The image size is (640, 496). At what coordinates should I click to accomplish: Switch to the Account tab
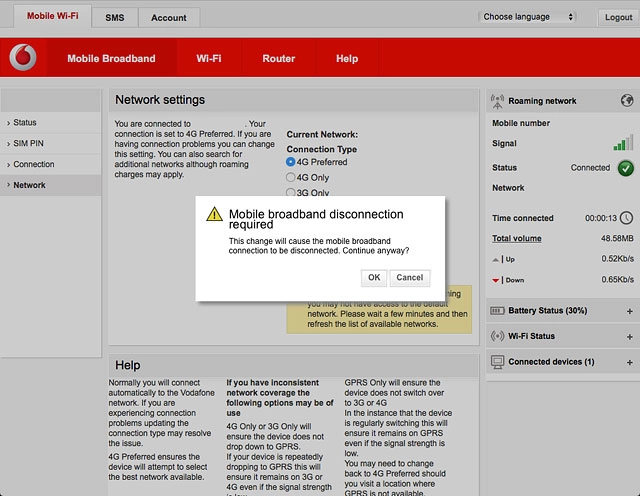coord(169,18)
